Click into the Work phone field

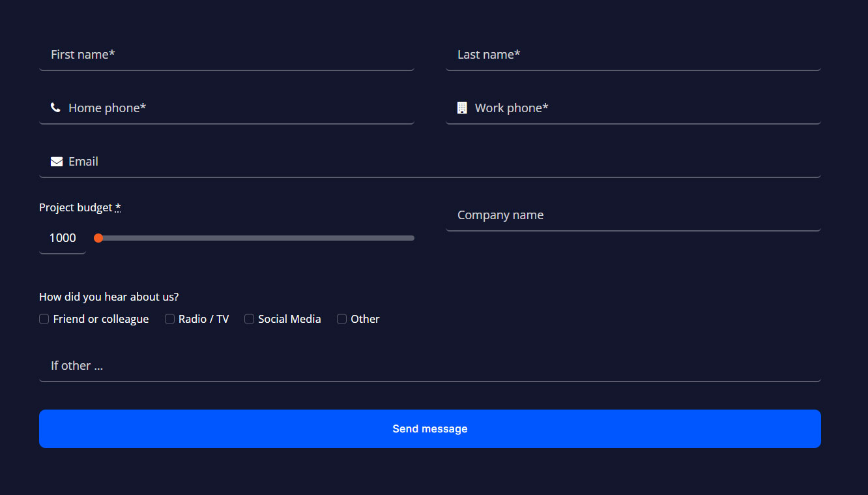pos(633,108)
